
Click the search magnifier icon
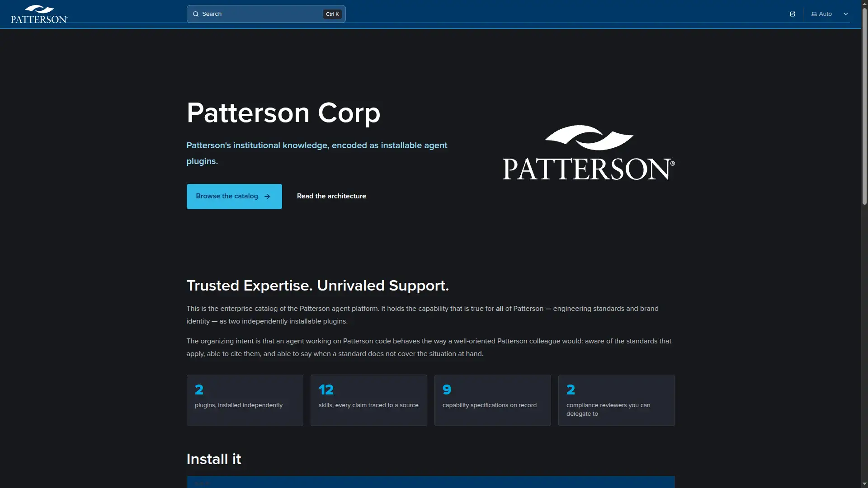click(196, 14)
